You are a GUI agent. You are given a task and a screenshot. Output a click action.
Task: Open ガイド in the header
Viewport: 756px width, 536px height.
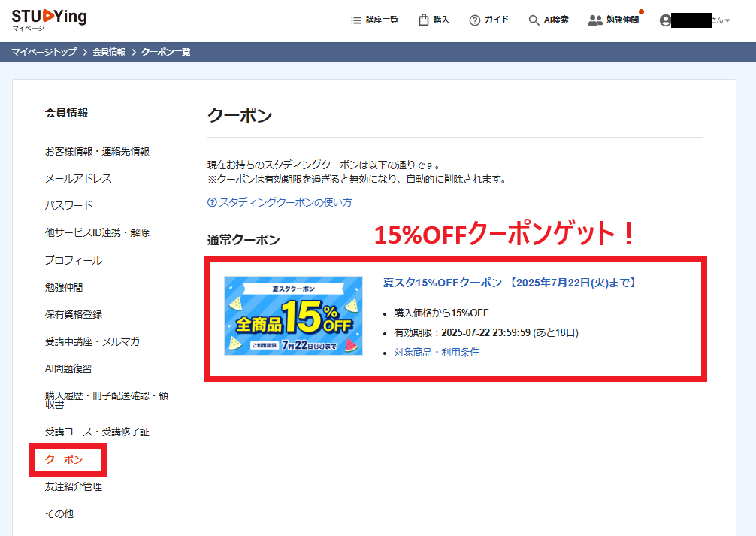[x=497, y=20]
